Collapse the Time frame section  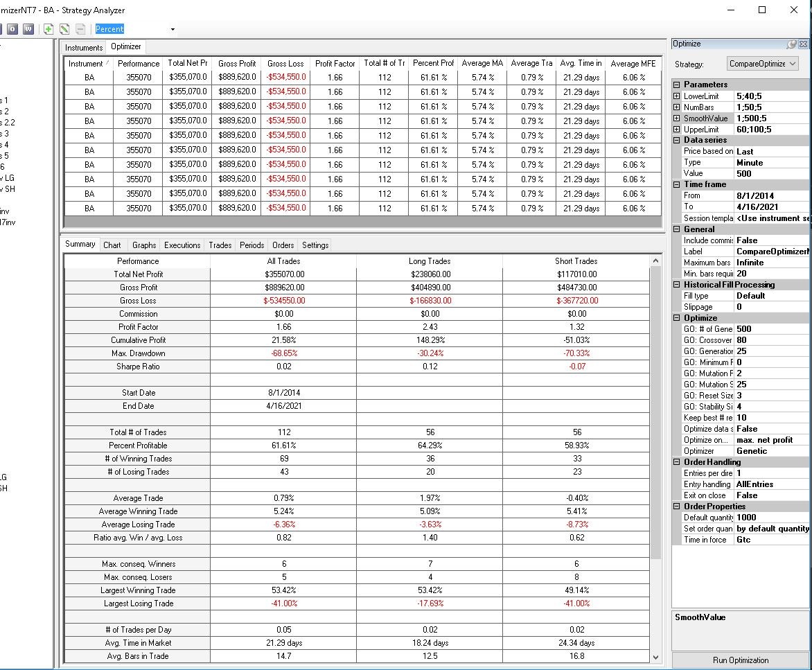pyautogui.click(x=676, y=184)
